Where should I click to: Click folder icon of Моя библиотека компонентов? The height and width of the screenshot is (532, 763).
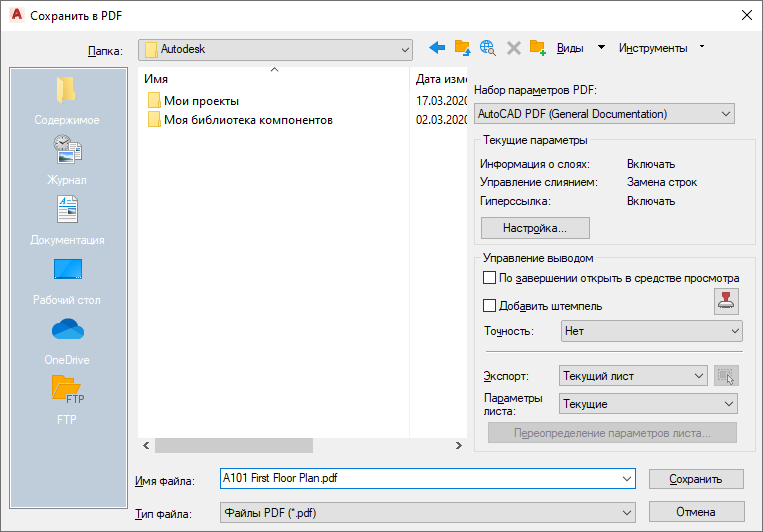pyautogui.click(x=154, y=119)
